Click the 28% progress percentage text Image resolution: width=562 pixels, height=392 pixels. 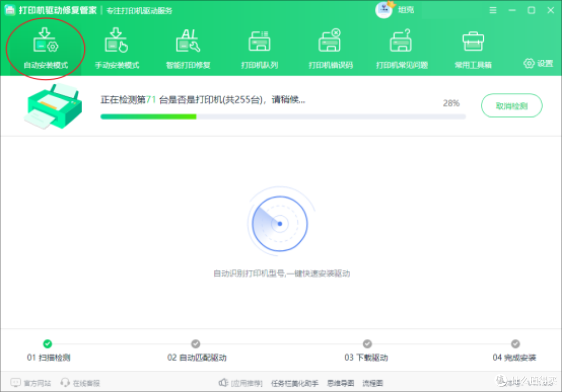[x=451, y=103]
